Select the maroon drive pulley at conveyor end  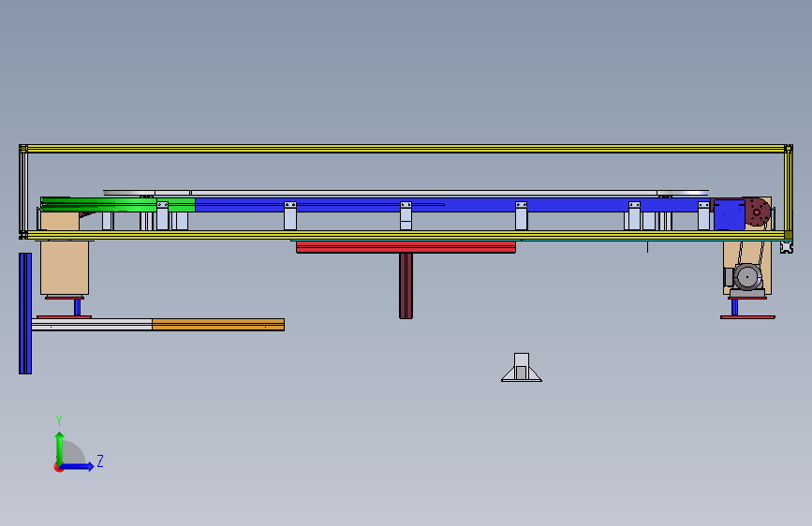(x=757, y=212)
